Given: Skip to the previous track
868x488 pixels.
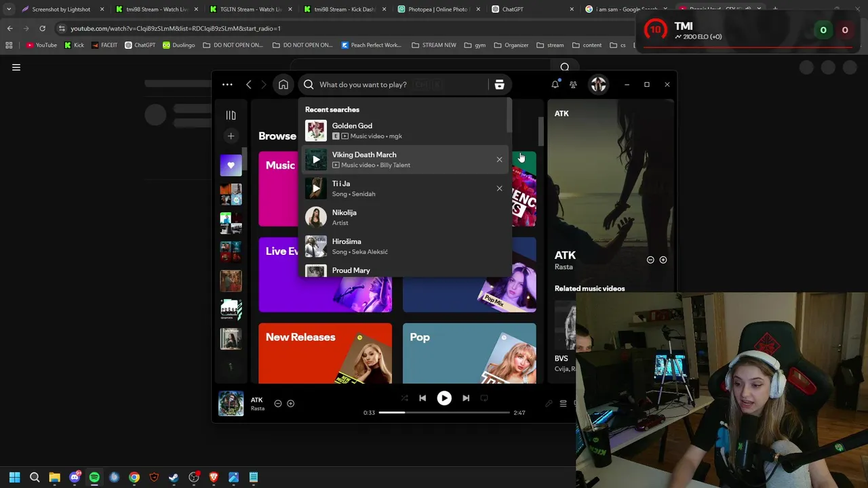Looking at the screenshot, I should pyautogui.click(x=422, y=399).
